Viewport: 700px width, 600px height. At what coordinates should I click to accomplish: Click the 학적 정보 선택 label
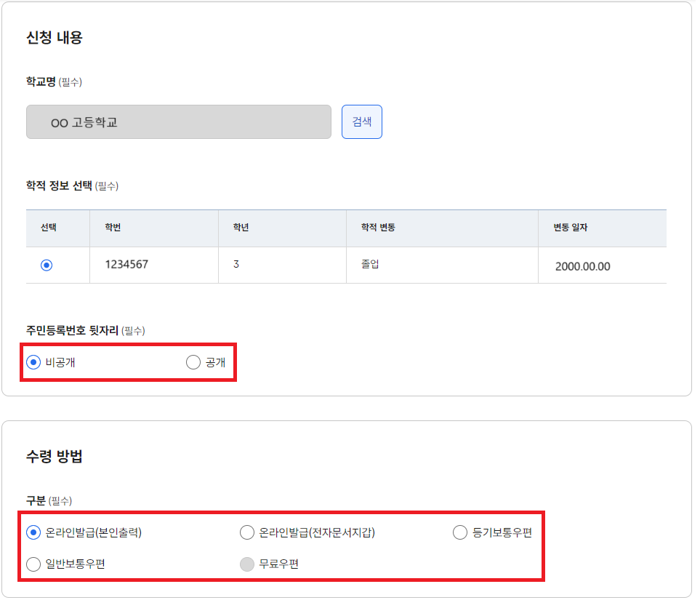pyautogui.click(x=60, y=185)
